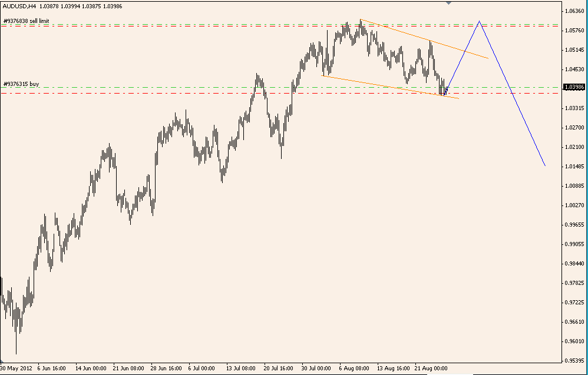Click price scale label 1.00885
Screen dimensions: 588x375
point(574,186)
